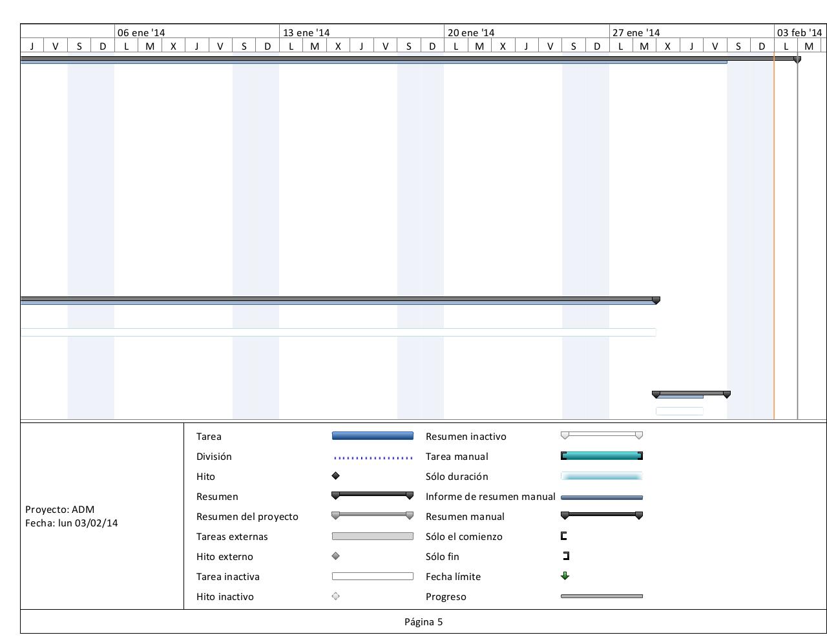
Task: Click the Informe de resumen manual legend label
Action: tap(490, 497)
